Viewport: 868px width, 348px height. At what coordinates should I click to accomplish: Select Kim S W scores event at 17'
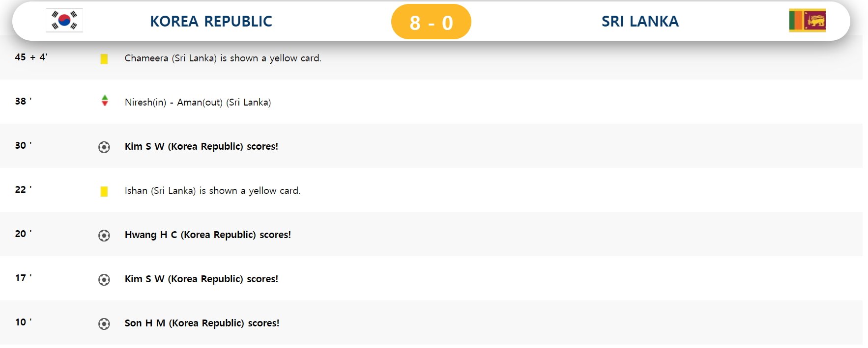[x=202, y=279]
